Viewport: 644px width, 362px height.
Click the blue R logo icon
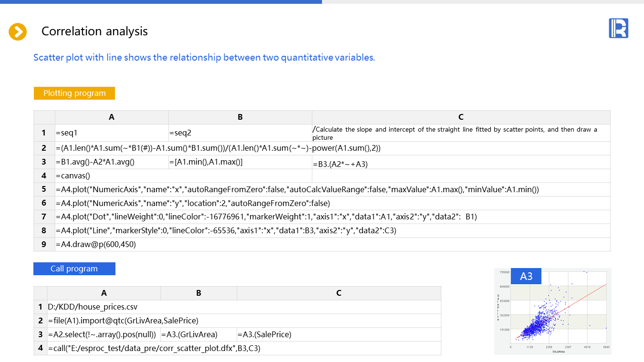618,28
